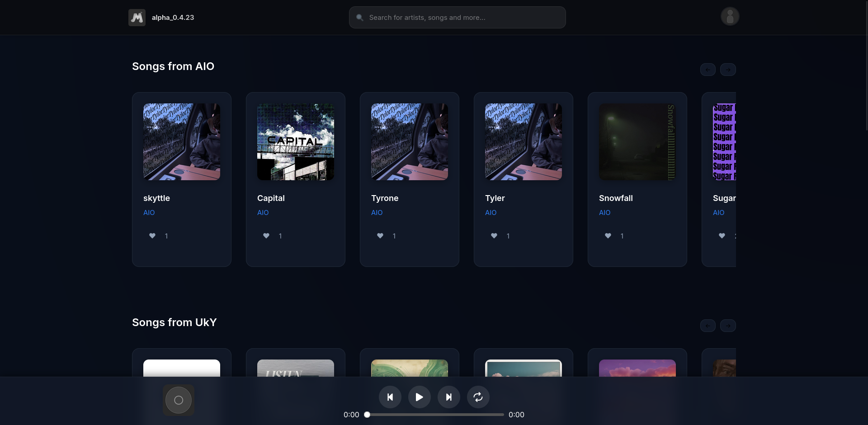
Task: Open the white cover in UkY row
Action: [x=182, y=368]
